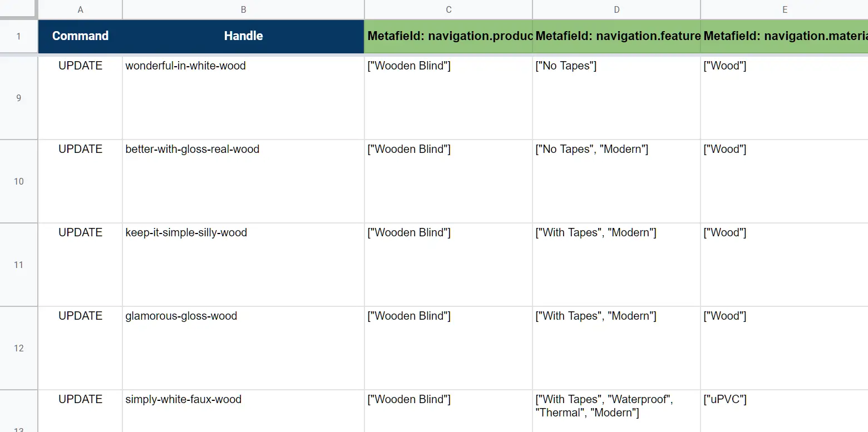
Task: Click the select-all corner above row numbers
Action: [18, 9]
